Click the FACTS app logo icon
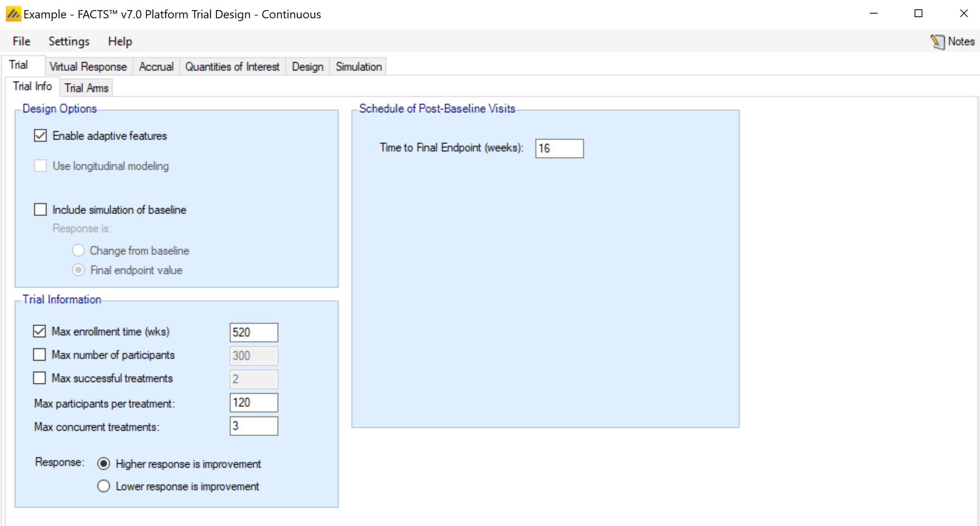The width and height of the screenshot is (980, 526). [13, 14]
